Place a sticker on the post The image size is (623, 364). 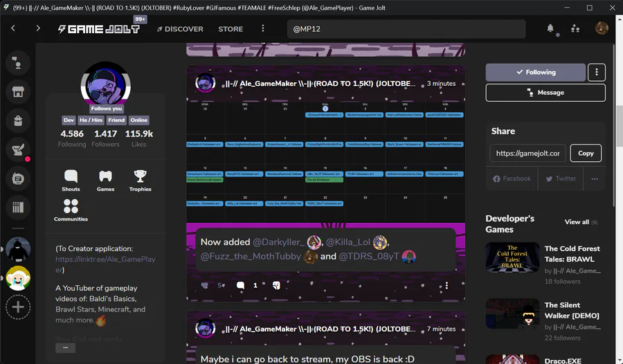(276, 285)
